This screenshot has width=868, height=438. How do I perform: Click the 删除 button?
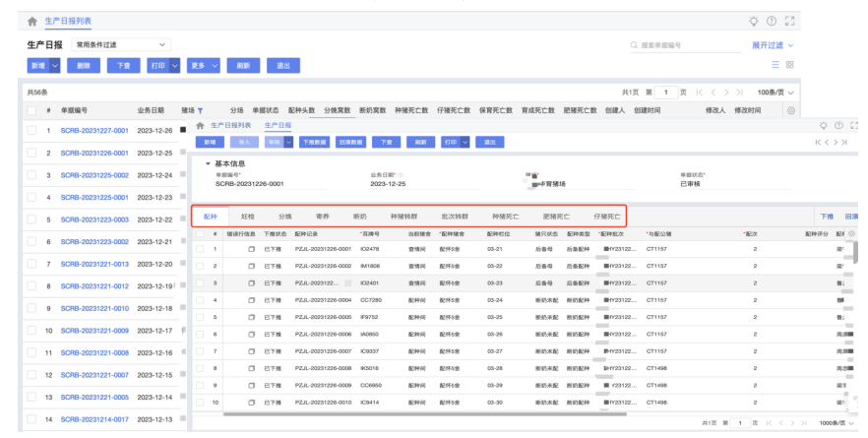pyautogui.click(x=84, y=65)
